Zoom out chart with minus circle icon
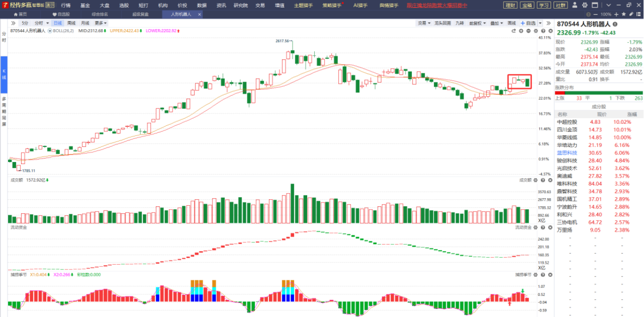This screenshot has width=644, height=317. 529,31
